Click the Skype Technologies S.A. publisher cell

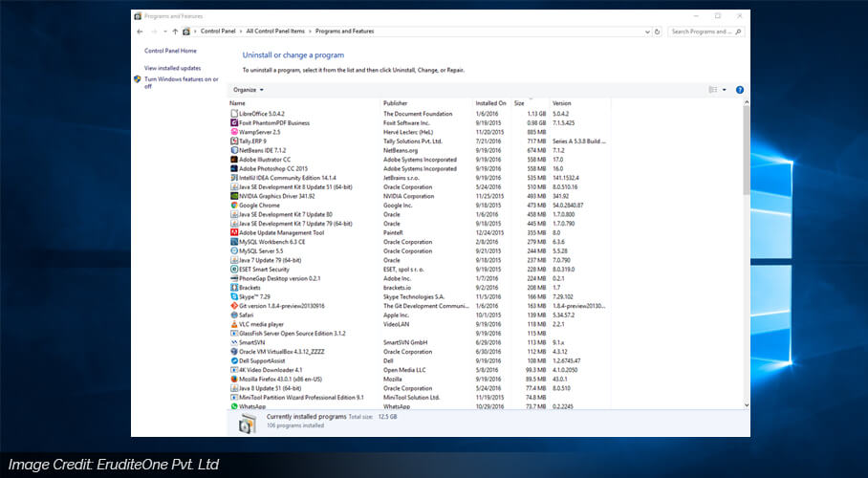point(414,297)
